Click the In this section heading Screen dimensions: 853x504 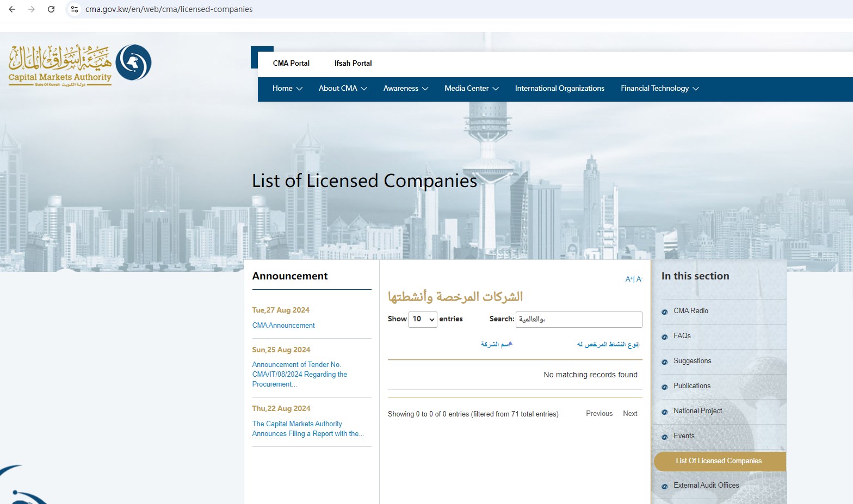pos(695,276)
